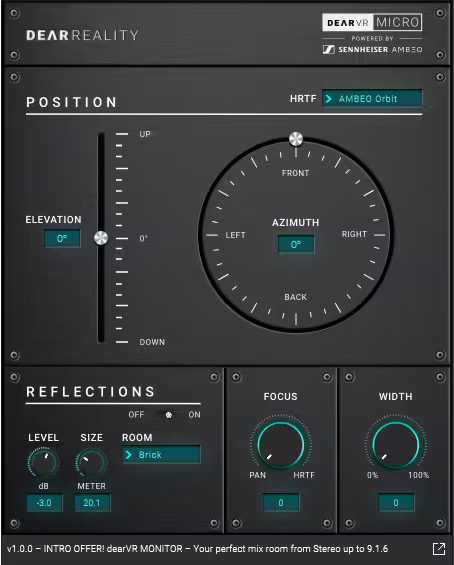454x565 pixels.
Task: Click the reflections Level knob
Action: (x=43, y=462)
